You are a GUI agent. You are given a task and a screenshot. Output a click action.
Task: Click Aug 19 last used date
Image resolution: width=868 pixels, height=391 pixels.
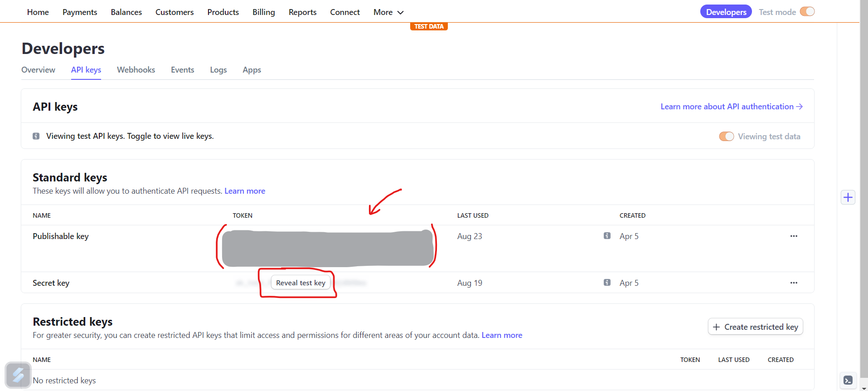[470, 283]
